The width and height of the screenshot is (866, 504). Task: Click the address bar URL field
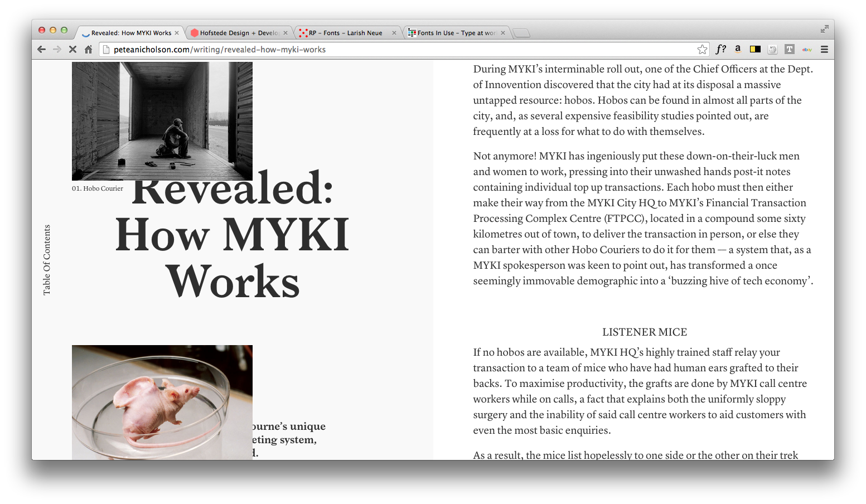(x=390, y=49)
